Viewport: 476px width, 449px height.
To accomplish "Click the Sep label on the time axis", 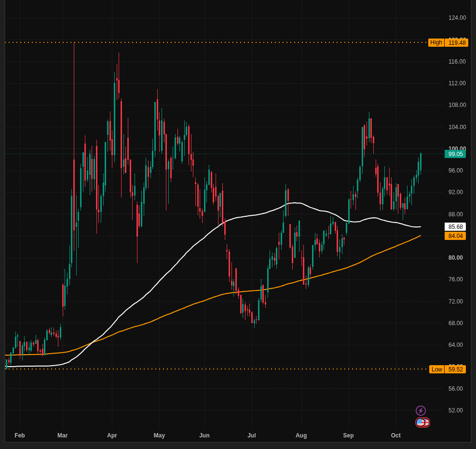I will (348, 436).
